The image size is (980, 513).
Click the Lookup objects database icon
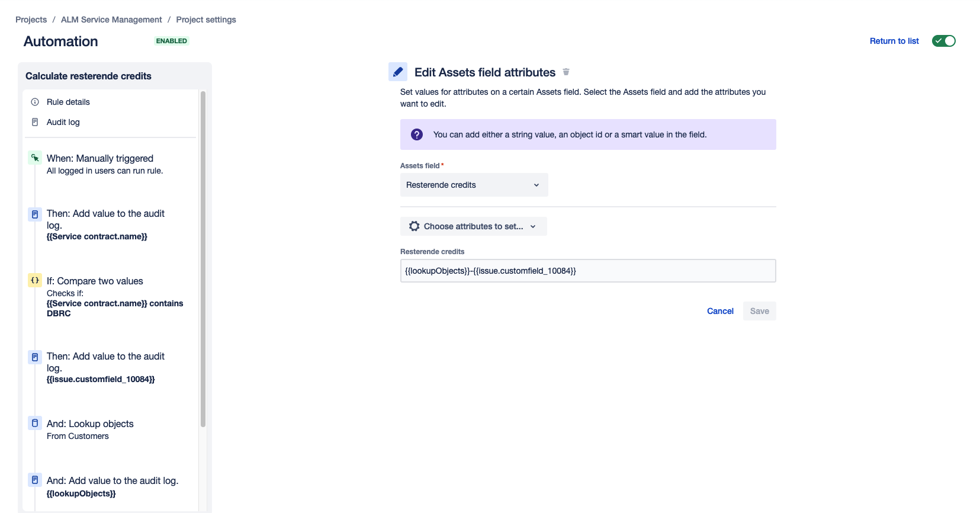[35, 424]
